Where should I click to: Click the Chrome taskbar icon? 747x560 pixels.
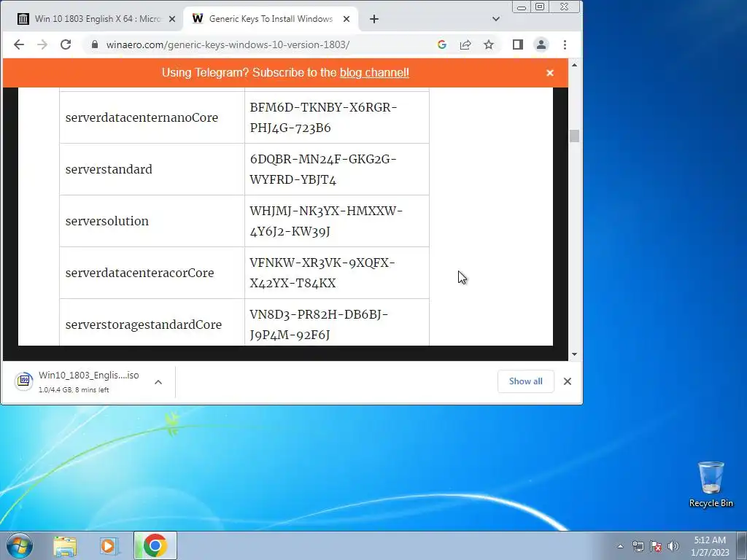(155, 545)
